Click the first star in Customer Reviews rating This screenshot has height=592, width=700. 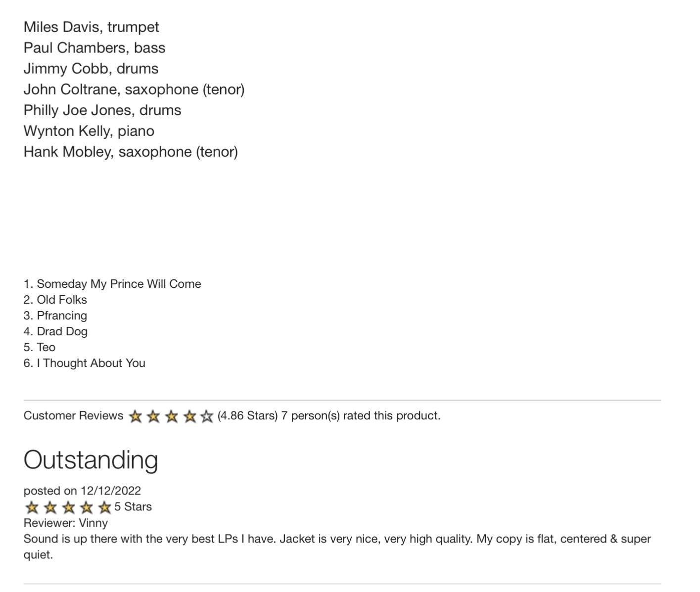pos(136,416)
